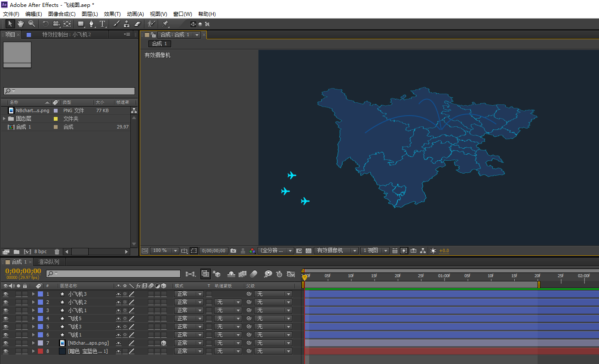Viewport: 599px width, 364px height.
Task: Open blending mode dropdown for layer 小飞机3
Action: (x=188, y=294)
